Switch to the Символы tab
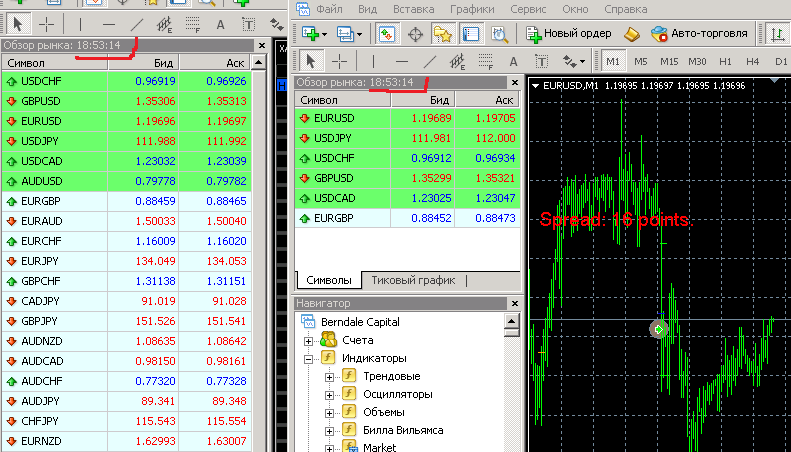791x452 pixels. [x=328, y=280]
